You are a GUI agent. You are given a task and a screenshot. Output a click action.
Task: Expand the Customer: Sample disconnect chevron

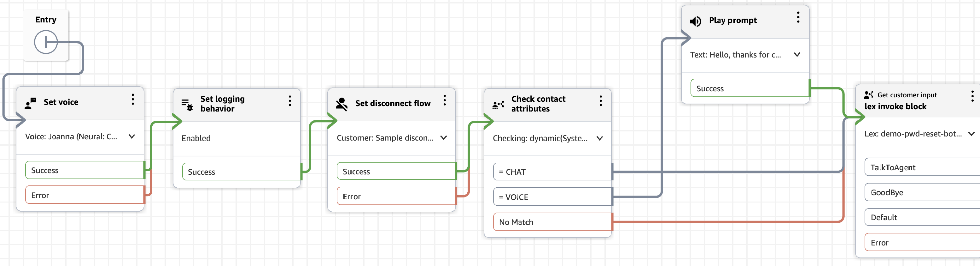click(444, 137)
